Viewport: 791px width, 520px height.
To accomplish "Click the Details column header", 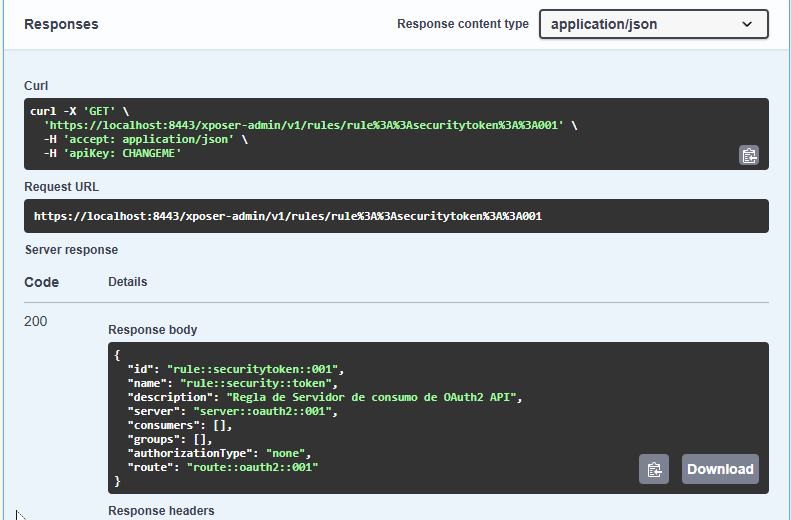I will point(127,282).
